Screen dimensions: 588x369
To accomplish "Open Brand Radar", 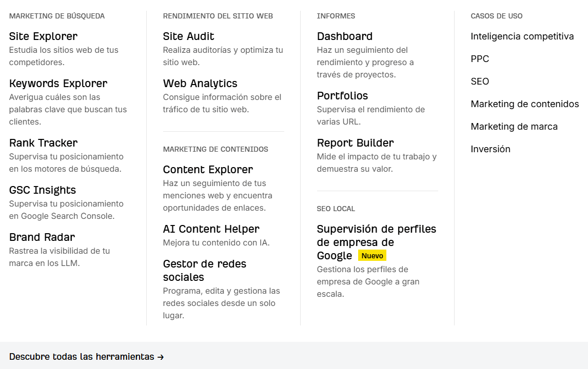I will click(42, 237).
